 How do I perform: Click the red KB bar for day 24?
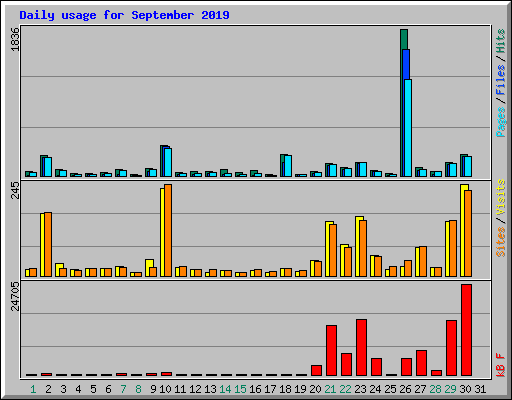376,367
